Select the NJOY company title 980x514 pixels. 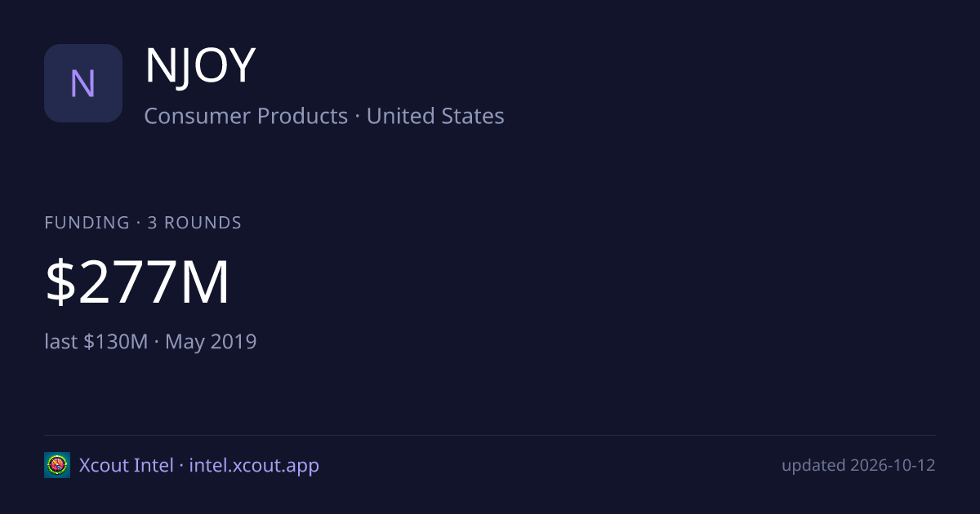pyautogui.click(x=201, y=67)
